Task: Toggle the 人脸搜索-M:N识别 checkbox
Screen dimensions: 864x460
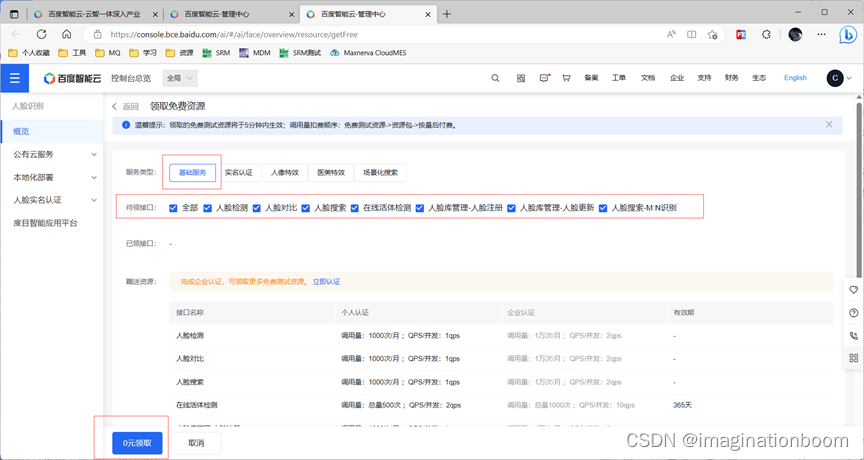Action: pos(603,208)
